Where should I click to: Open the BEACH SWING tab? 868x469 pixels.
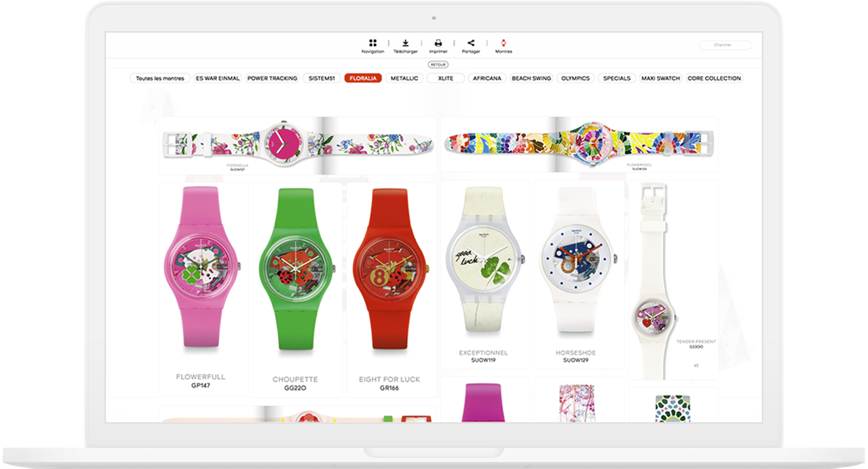tap(531, 79)
